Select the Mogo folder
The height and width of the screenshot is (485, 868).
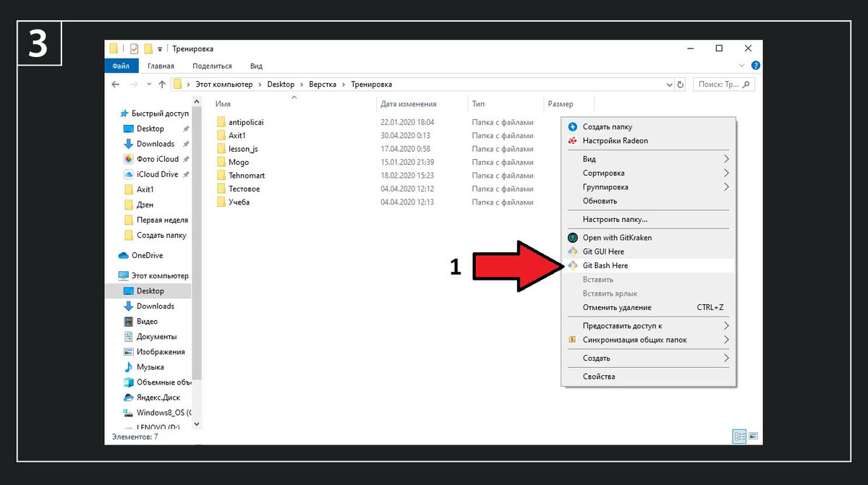pyautogui.click(x=239, y=162)
